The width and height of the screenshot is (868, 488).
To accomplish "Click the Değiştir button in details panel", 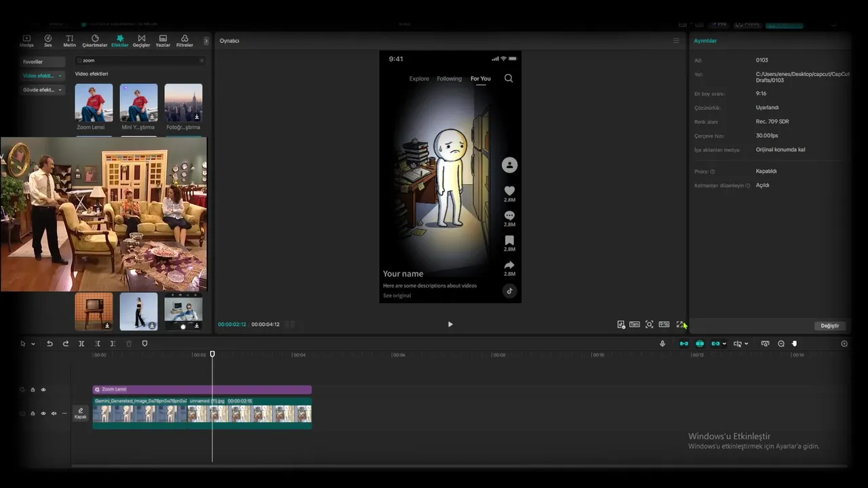I will [830, 326].
